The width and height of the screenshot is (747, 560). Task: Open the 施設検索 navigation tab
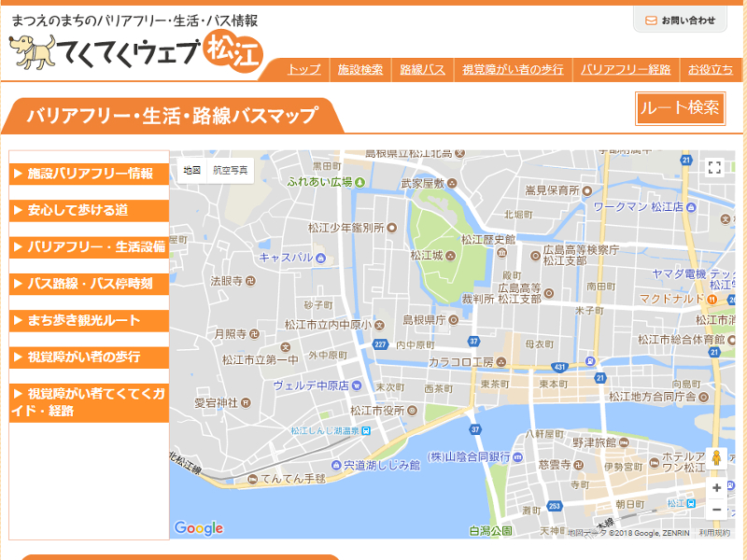(x=360, y=70)
